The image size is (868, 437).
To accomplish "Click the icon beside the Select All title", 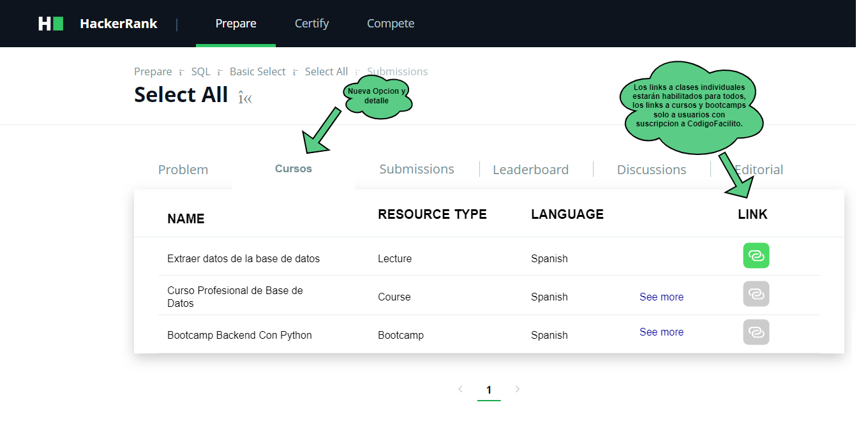I will click(x=245, y=98).
